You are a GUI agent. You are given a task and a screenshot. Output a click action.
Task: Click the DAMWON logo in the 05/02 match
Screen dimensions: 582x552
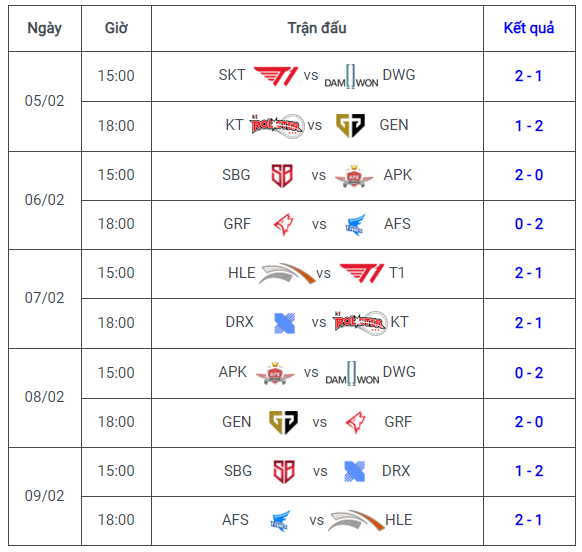coord(351,76)
